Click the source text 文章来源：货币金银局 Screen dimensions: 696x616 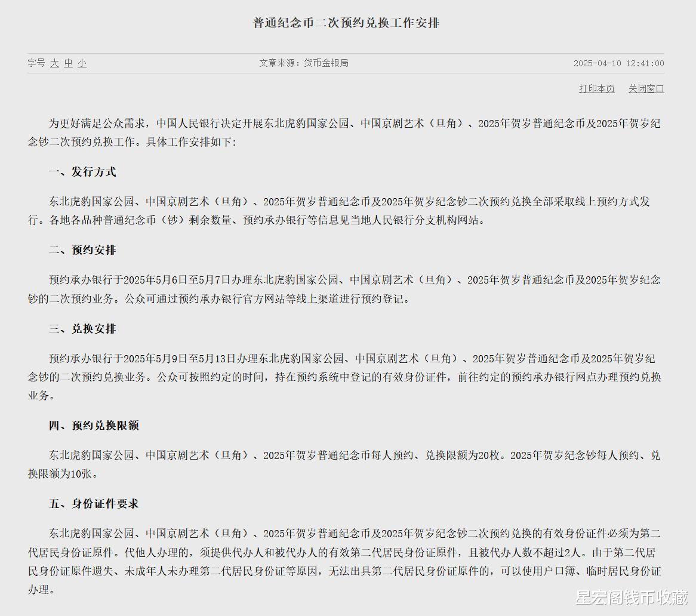[304, 63]
